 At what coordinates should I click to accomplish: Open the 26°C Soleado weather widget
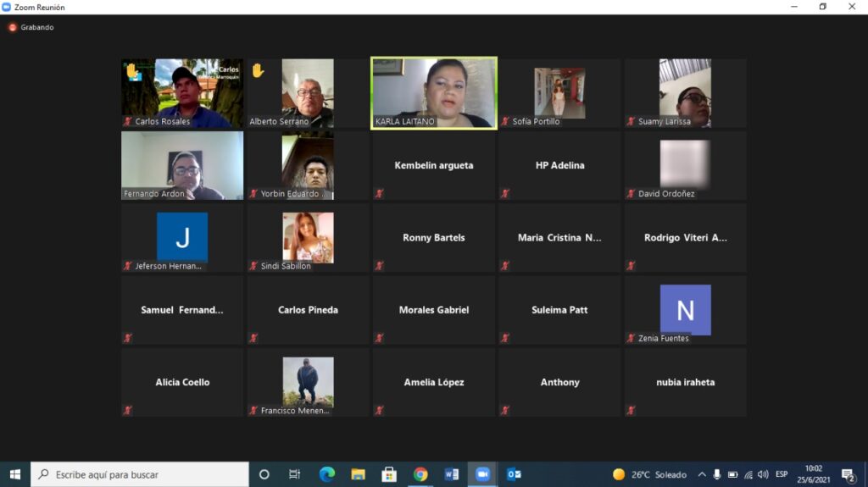[649, 474]
